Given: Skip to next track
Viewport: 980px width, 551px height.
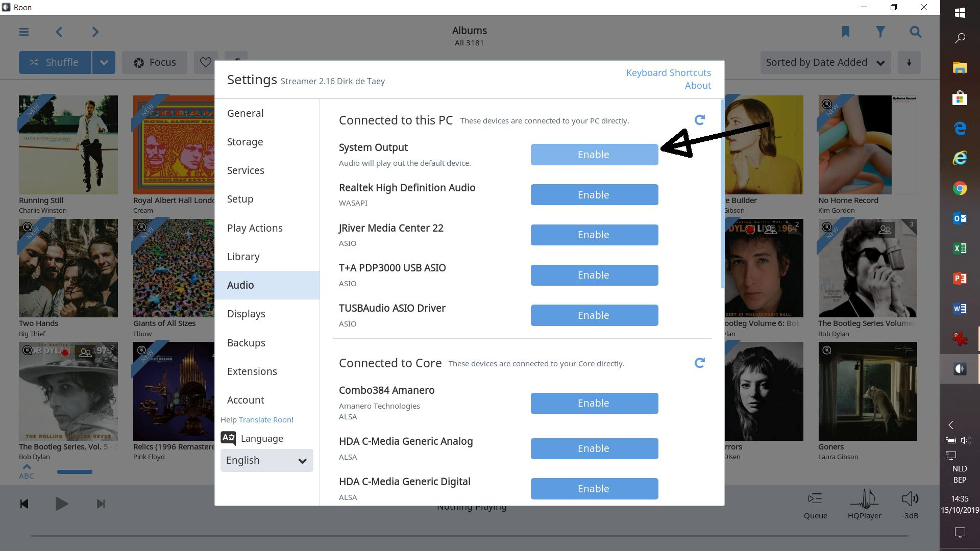Looking at the screenshot, I should pos(101,504).
